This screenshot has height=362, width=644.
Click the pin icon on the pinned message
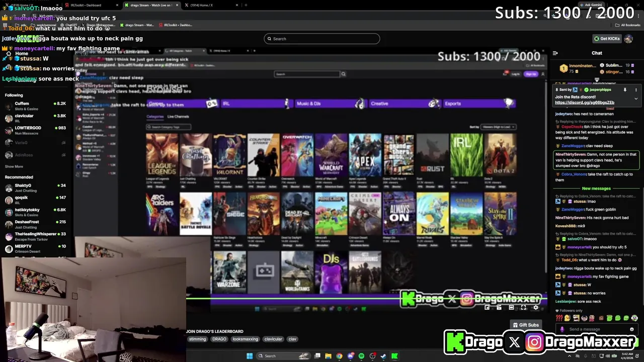[625, 89]
